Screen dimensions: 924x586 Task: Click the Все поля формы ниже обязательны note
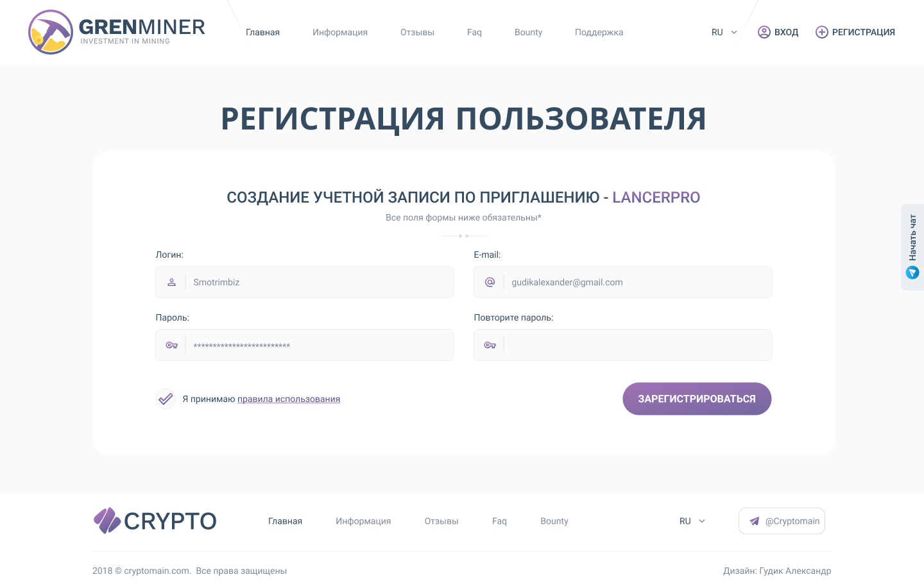coord(463,217)
